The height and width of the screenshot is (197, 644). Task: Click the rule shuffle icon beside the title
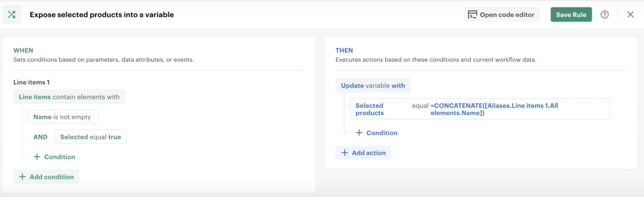tap(12, 14)
